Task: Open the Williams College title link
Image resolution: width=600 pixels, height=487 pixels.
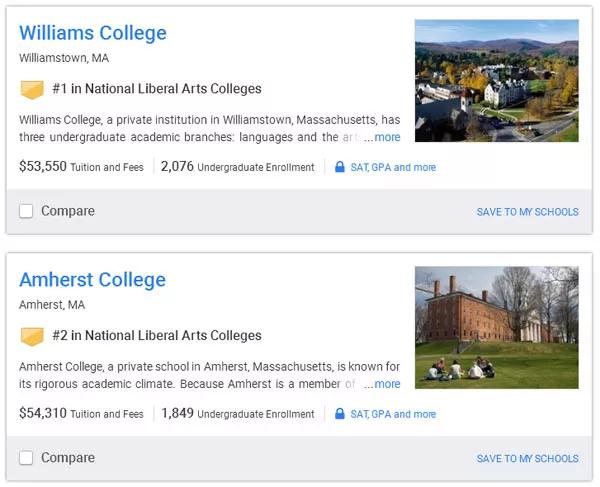Action: 93,33
